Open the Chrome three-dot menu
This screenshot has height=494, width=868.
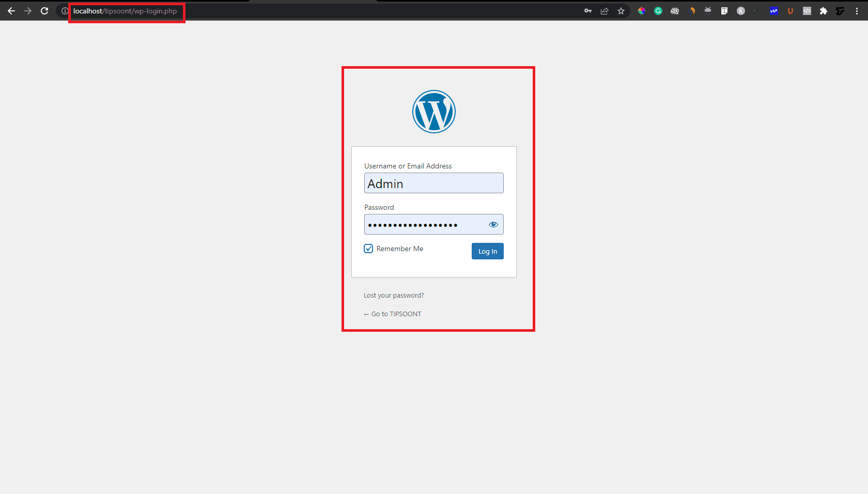[857, 11]
